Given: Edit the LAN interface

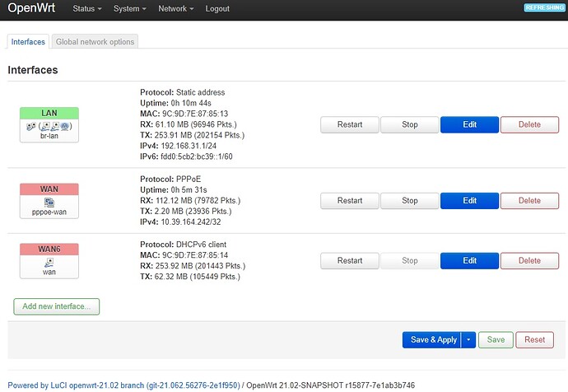Looking at the screenshot, I should pos(469,124).
